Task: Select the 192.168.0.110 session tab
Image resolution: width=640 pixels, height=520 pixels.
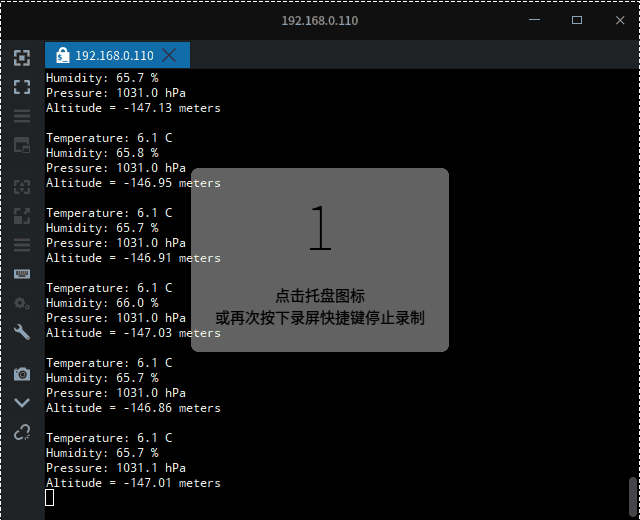Action: [x=117, y=55]
